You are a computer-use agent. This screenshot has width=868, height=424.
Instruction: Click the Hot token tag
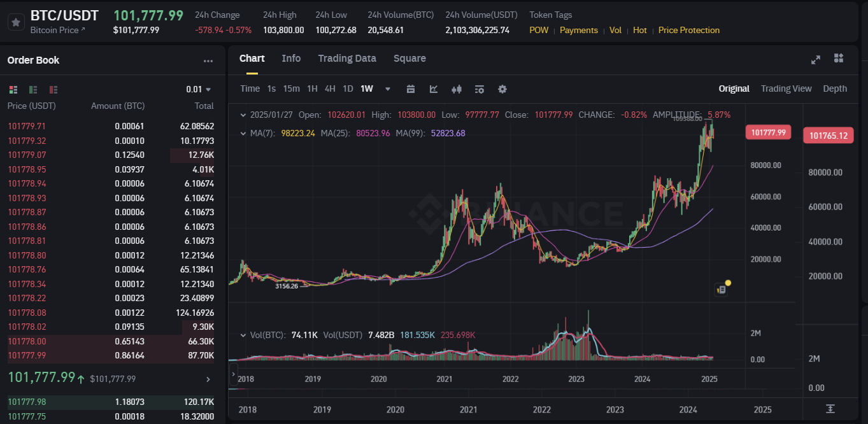640,30
